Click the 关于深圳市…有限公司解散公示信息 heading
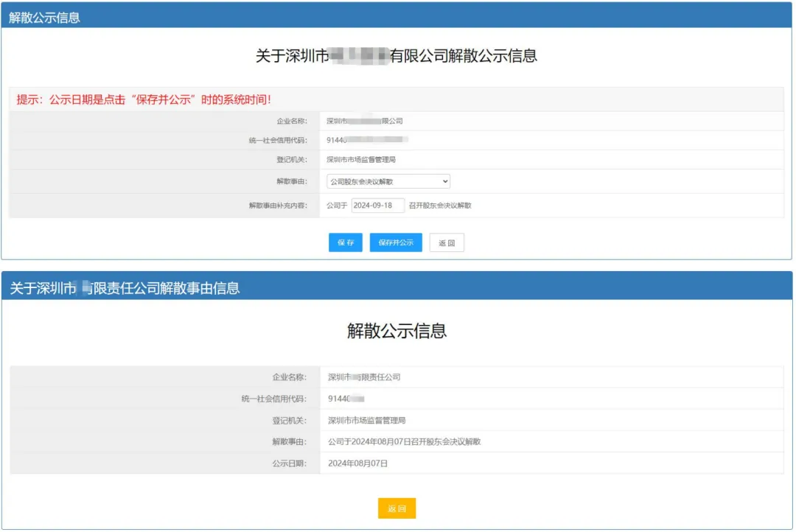The image size is (796, 532). [396, 56]
